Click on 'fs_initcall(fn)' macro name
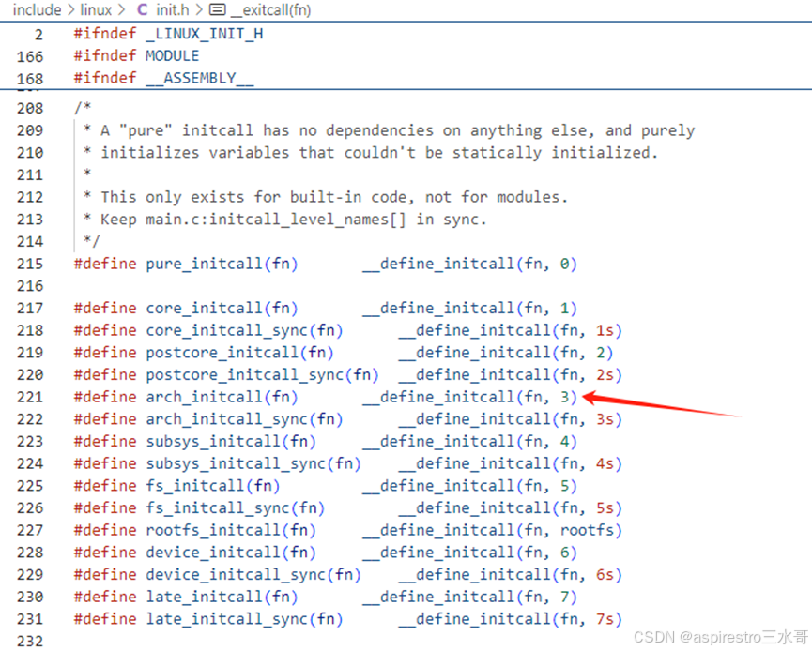The image size is (812, 651). point(213,487)
